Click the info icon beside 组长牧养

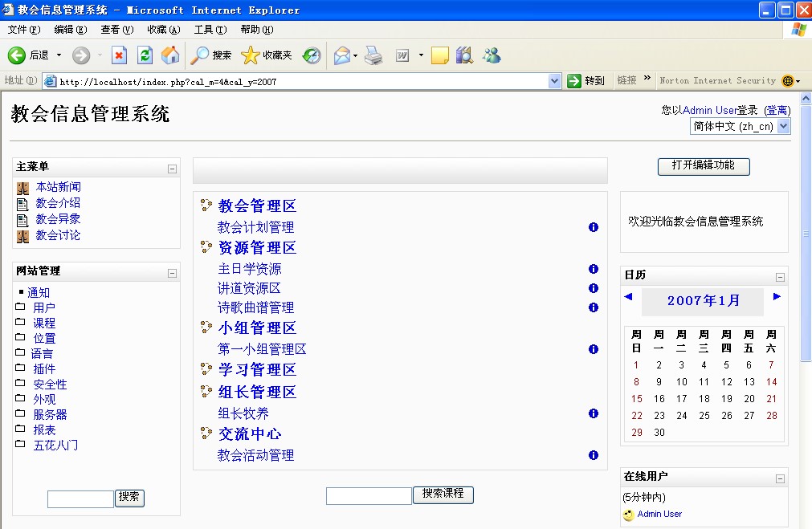click(x=594, y=413)
